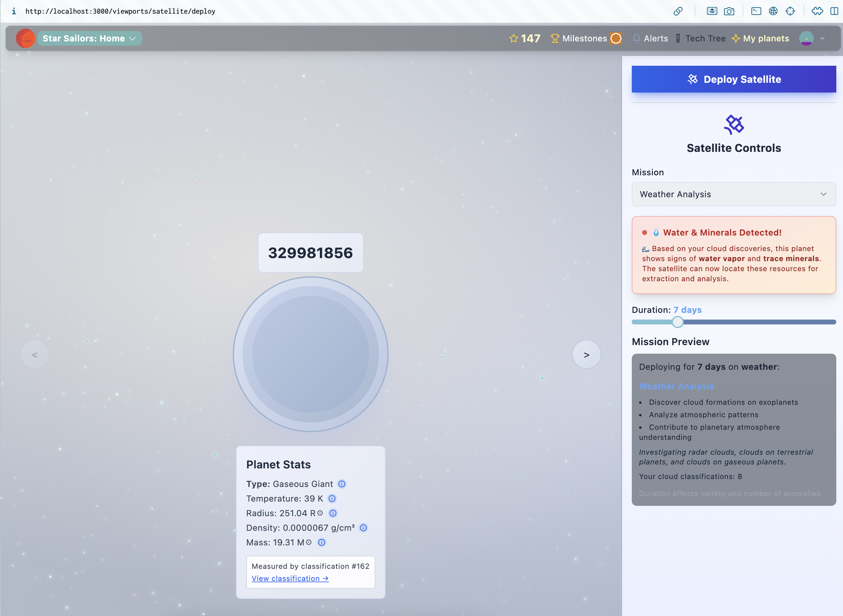Image resolution: width=843 pixels, height=616 pixels.
Task: Click the Radius info icon
Action: click(x=333, y=513)
